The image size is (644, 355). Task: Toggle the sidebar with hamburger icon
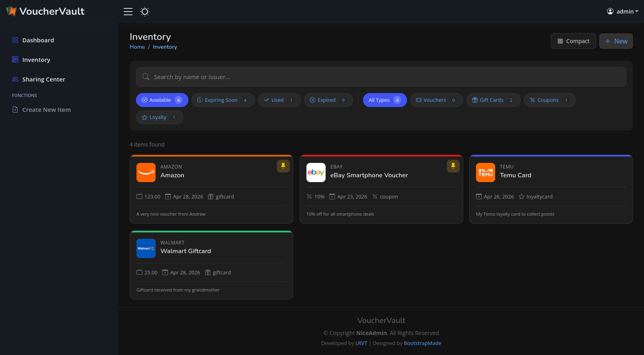click(128, 12)
